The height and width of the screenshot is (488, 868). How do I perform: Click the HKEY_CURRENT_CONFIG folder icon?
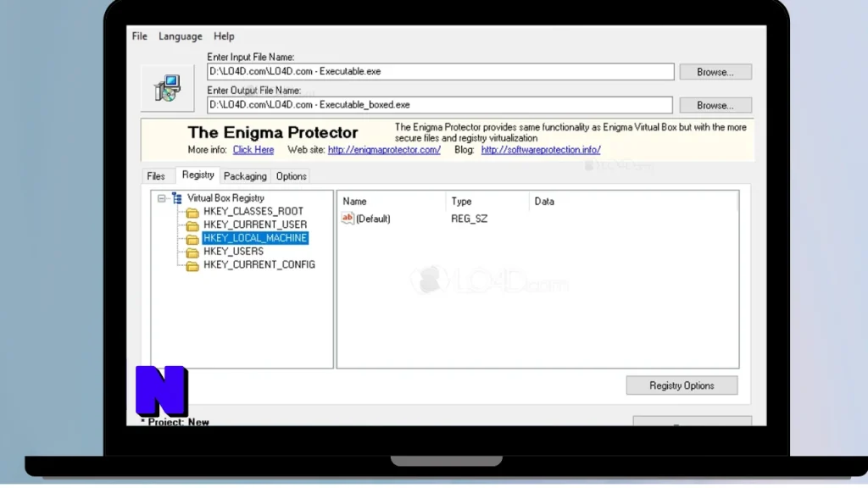pos(192,265)
